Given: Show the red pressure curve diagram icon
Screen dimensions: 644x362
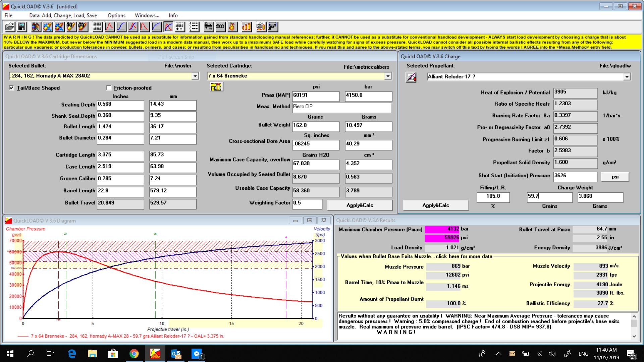Looking at the screenshot, I should click(109, 26).
